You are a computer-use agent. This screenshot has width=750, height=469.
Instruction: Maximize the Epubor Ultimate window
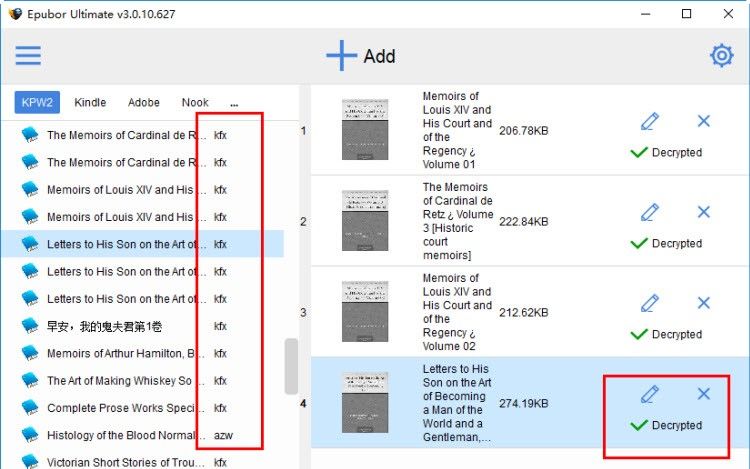[x=686, y=14]
